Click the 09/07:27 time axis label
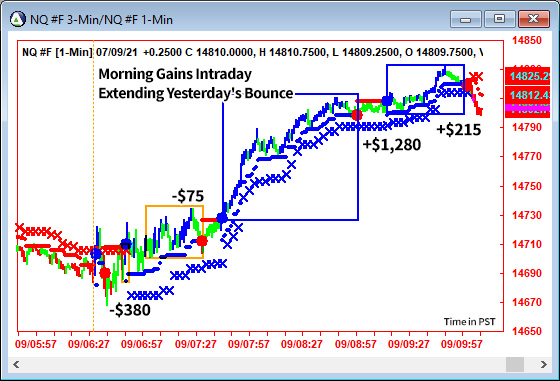Image resolution: width=560 pixels, height=381 pixels. (x=195, y=344)
